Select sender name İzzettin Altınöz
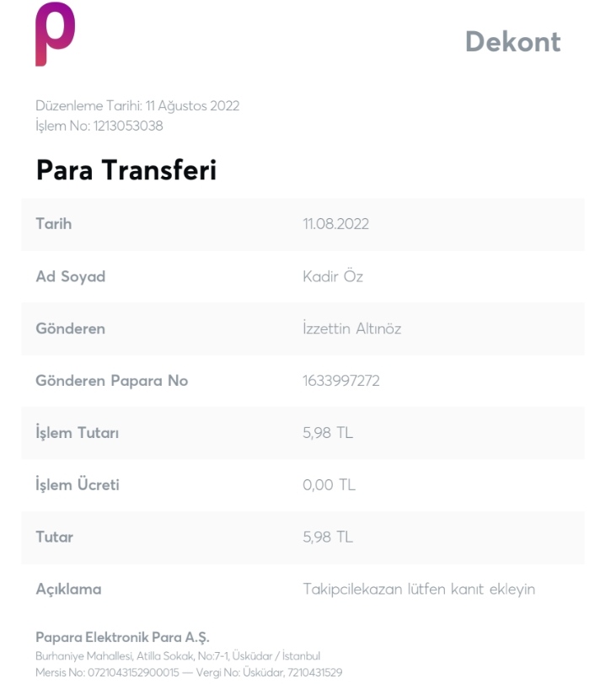This screenshot has height=700, width=595. [x=352, y=329]
